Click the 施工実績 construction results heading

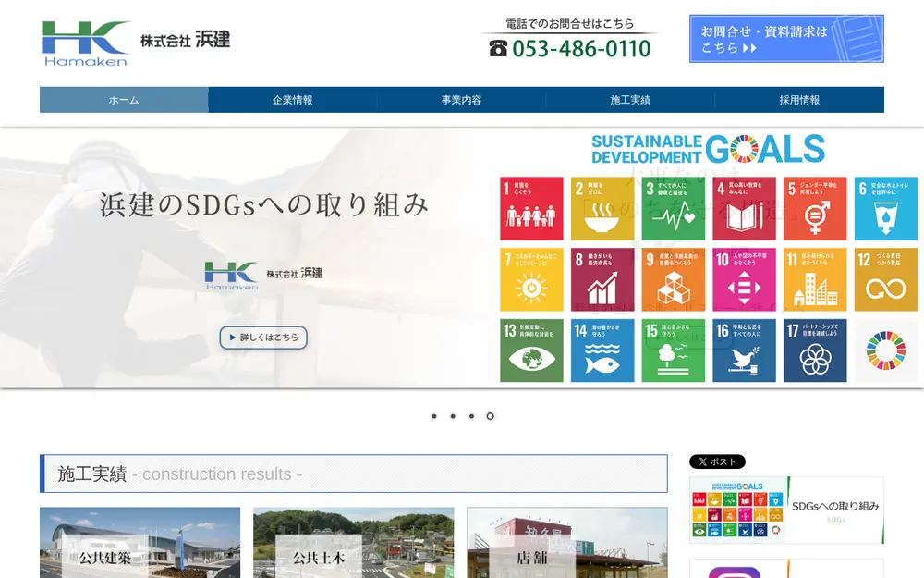(x=354, y=473)
